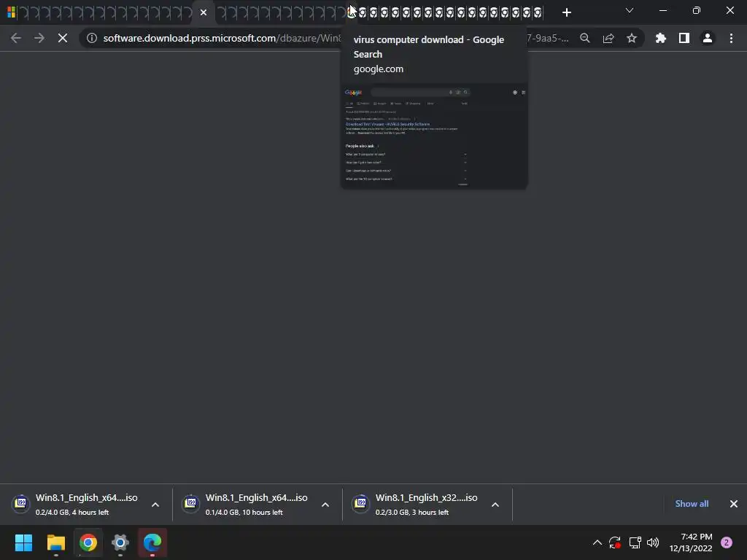Viewport: 747px width, 560px height.
Task: Expand options for 10 hours left download
Action: pos(325,505)
